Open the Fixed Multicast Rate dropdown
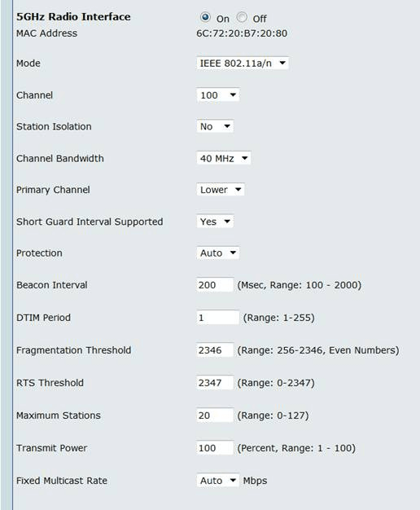The image size is (420, 510). [218, 481]
